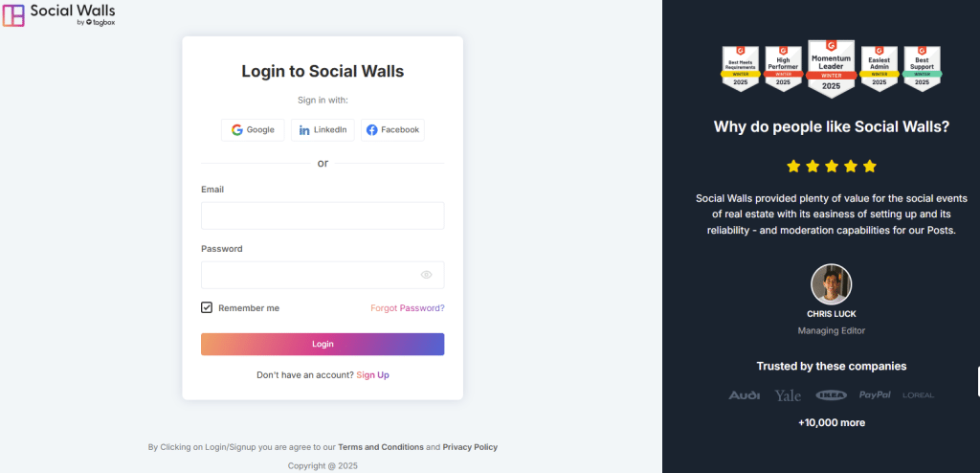Click the Momentum Leader badge
This screenshot has width=980, height=473.
832,69
